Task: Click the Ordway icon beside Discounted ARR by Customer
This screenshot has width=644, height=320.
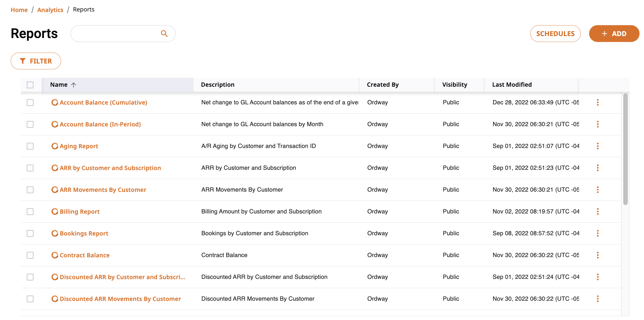Action: click(55, 277)
